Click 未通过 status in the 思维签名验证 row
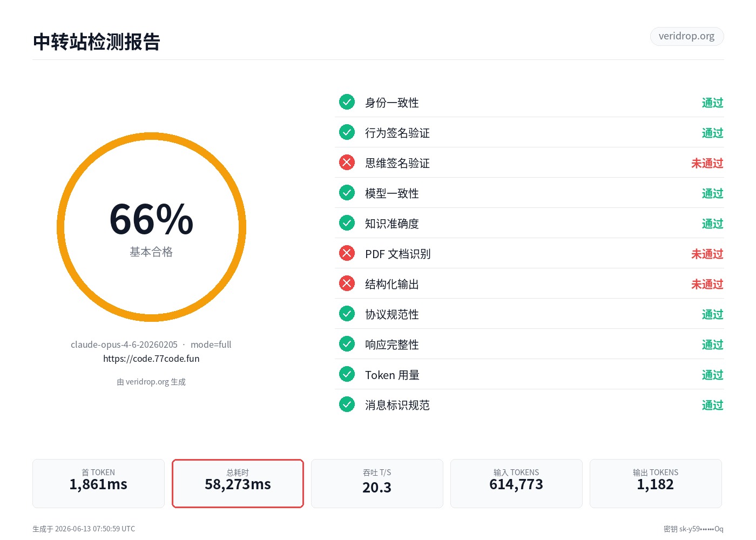This screenshot has width=756, height=540. pos(707,163)
